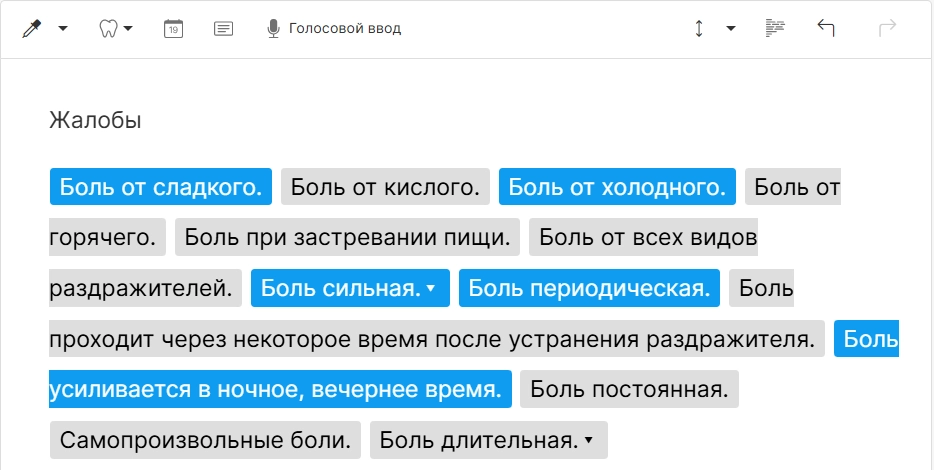The image size is (934, 470).
Task: Open the "Боль длительная." dropdown arrow
Action: coord(589,440)
